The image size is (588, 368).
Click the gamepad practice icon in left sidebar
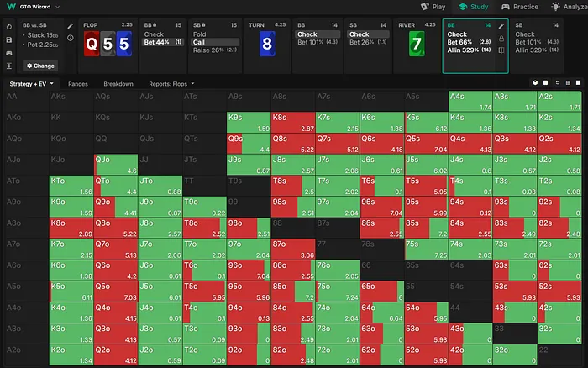pyautogui.click(x=8, y=52)
